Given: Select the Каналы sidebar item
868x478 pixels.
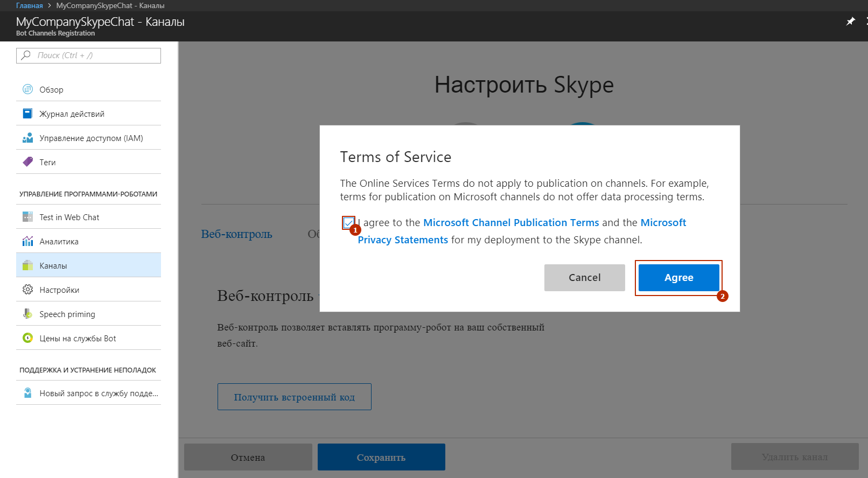Looking at the screenshot, I should click(88, 265).
